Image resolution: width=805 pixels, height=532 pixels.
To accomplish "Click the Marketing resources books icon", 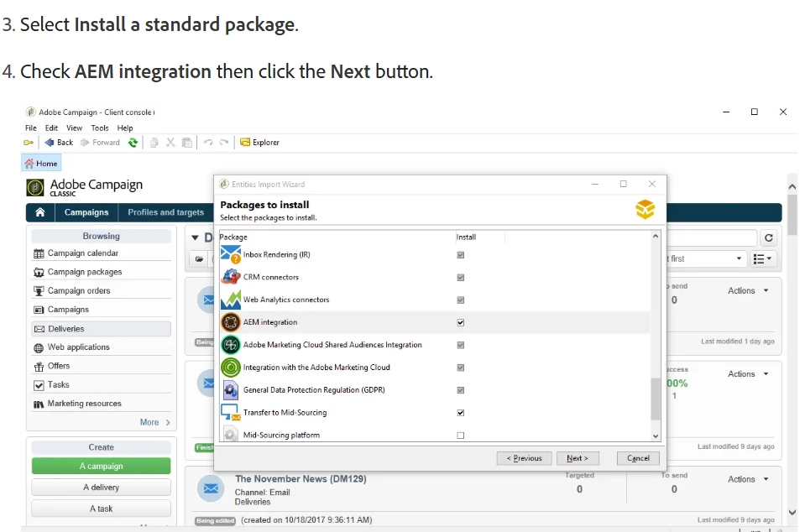I will click(x=39, y=404).
